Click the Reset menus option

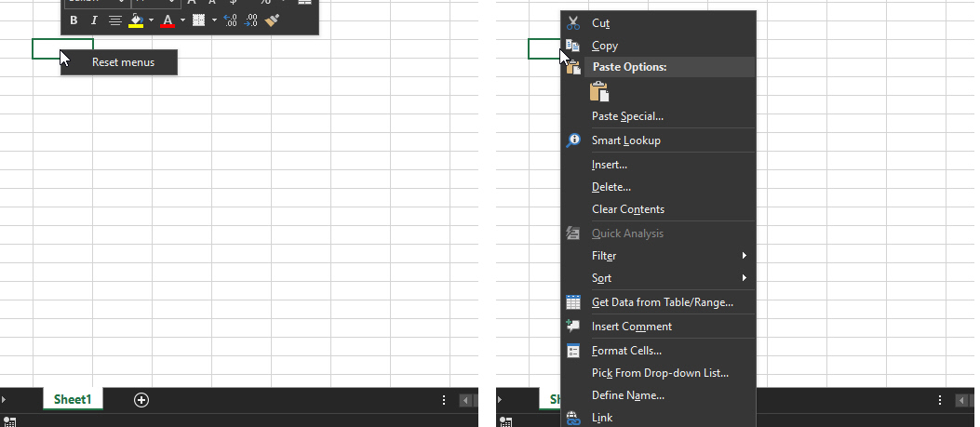(123, 62)
